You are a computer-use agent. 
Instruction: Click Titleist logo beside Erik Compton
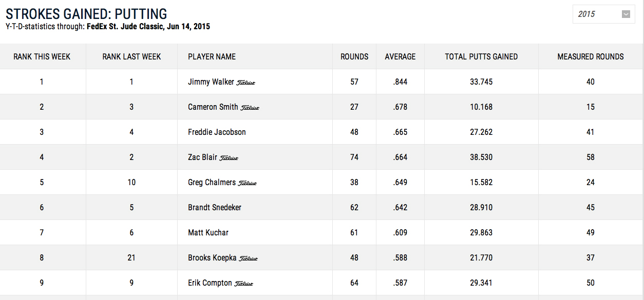[244, 284]
